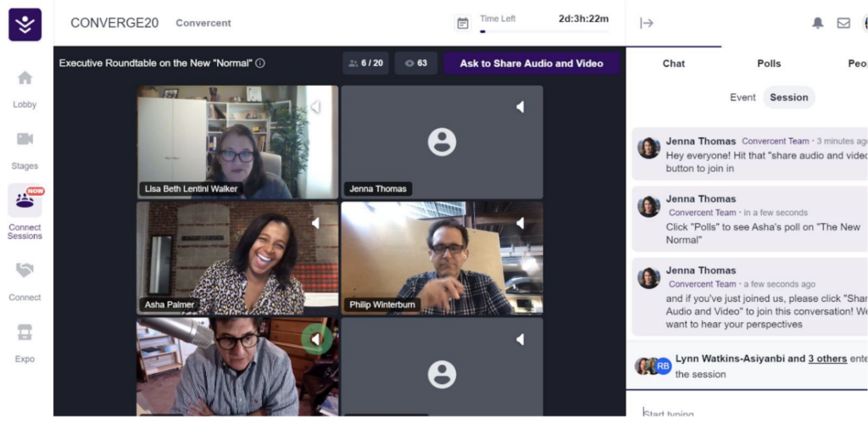The width and height of the screenshot is (868, 440).
Task: Click the calendar icon near Time Left
Action: (x=463, y=23)
